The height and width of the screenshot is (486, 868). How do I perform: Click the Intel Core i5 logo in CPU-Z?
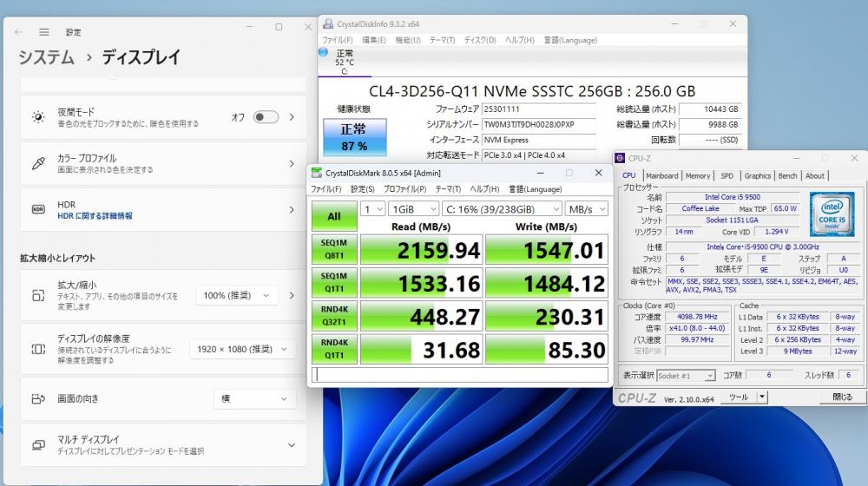click(x=832, y=214)
